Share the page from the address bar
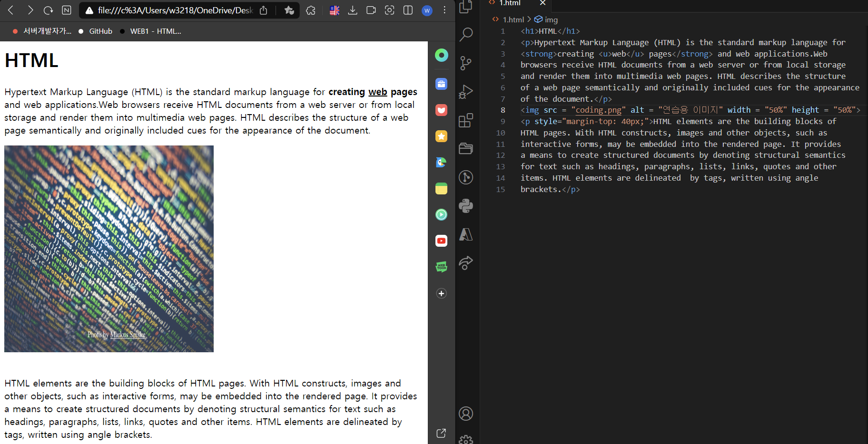This screenshot has height=444, width=868. (264, 10)
